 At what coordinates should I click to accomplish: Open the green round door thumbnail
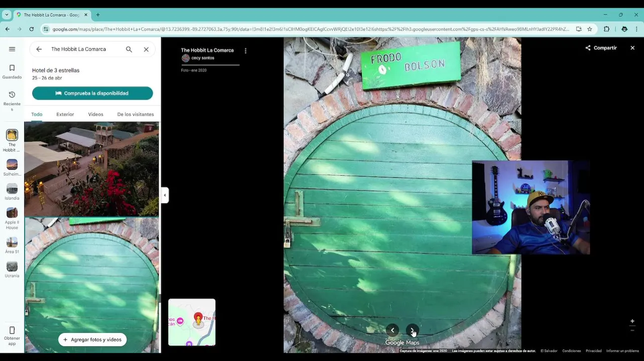pos(92,285)
